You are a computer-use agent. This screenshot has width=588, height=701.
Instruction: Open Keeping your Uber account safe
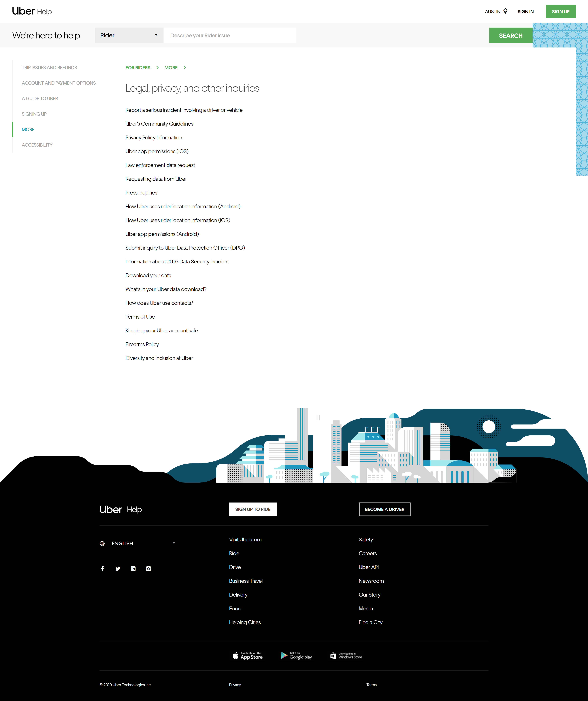click(x=162, y=331)
